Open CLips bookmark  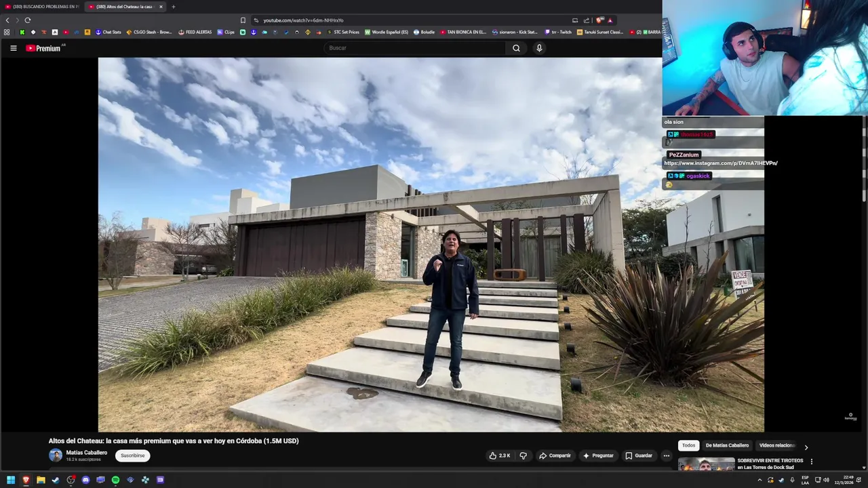pos(226,32)
